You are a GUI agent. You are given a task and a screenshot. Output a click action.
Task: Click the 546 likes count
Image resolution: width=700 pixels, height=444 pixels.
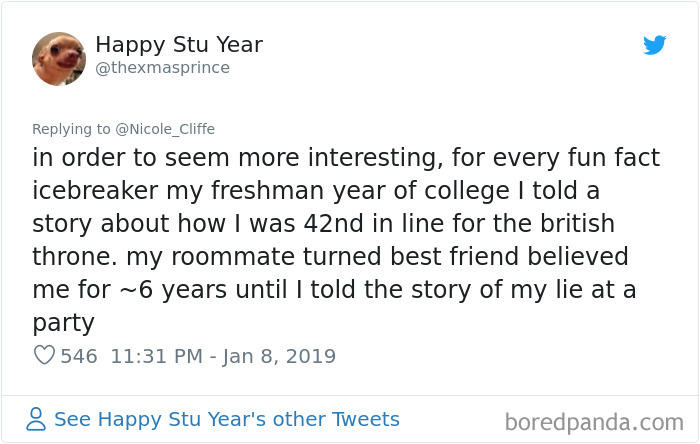click(79, 355)
